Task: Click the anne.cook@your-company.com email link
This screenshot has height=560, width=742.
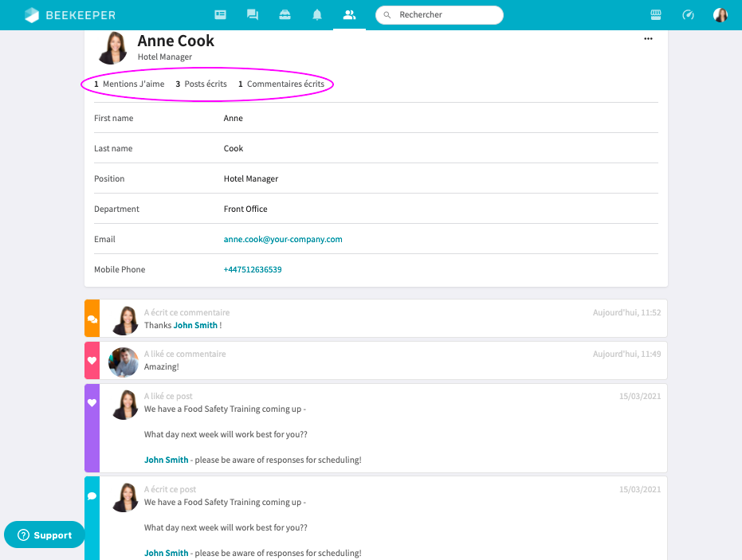Action: (283, 239)
